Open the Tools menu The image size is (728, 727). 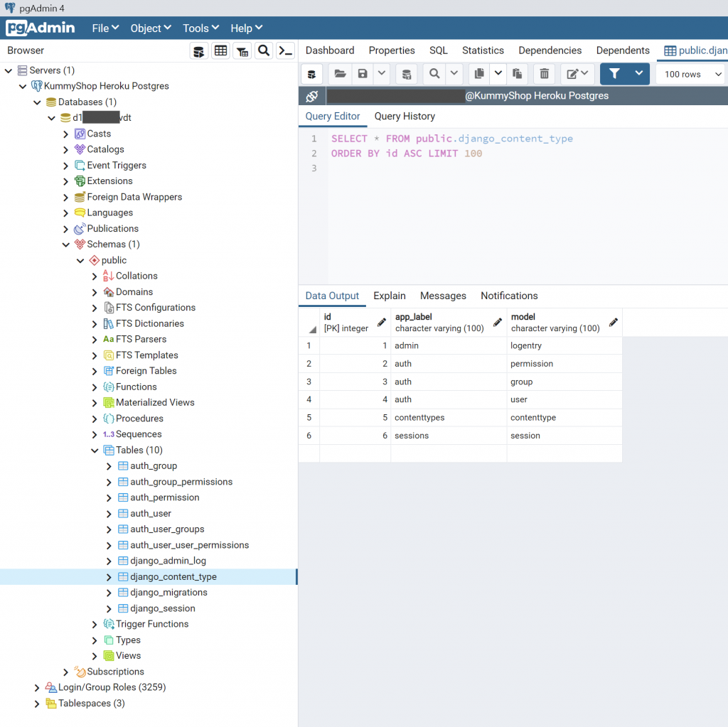coord(200,28)
